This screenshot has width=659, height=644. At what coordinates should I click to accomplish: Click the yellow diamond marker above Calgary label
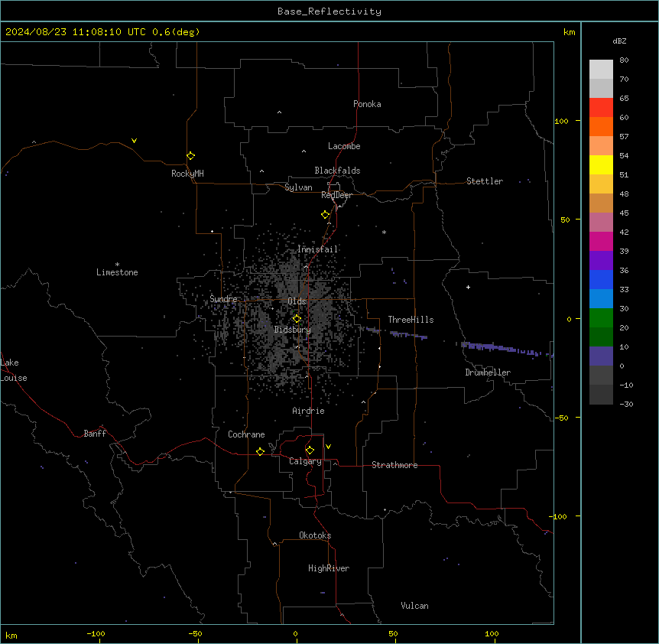310,450
